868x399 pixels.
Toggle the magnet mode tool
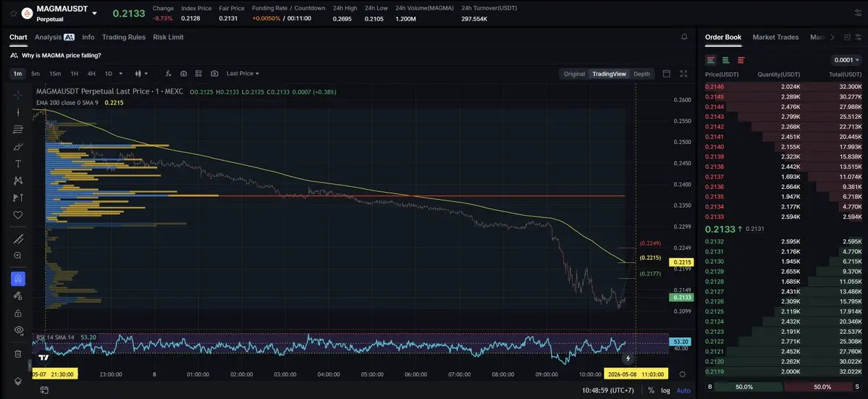(17, 279)
